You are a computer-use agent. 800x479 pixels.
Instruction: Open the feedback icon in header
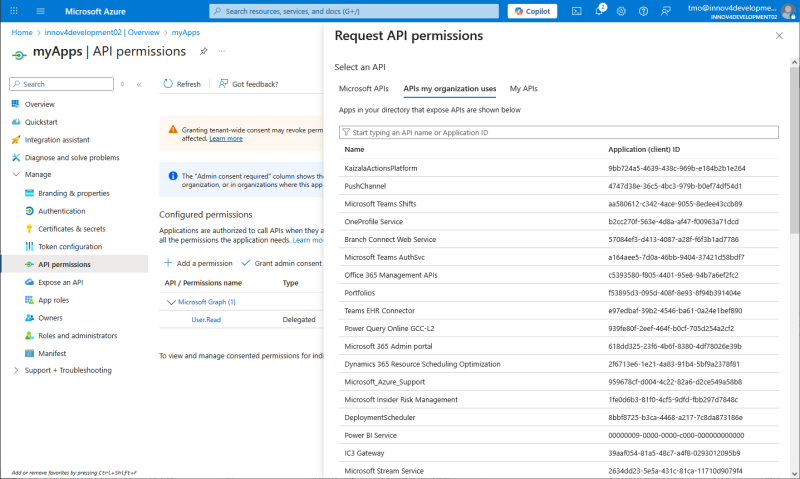point(666,11)
